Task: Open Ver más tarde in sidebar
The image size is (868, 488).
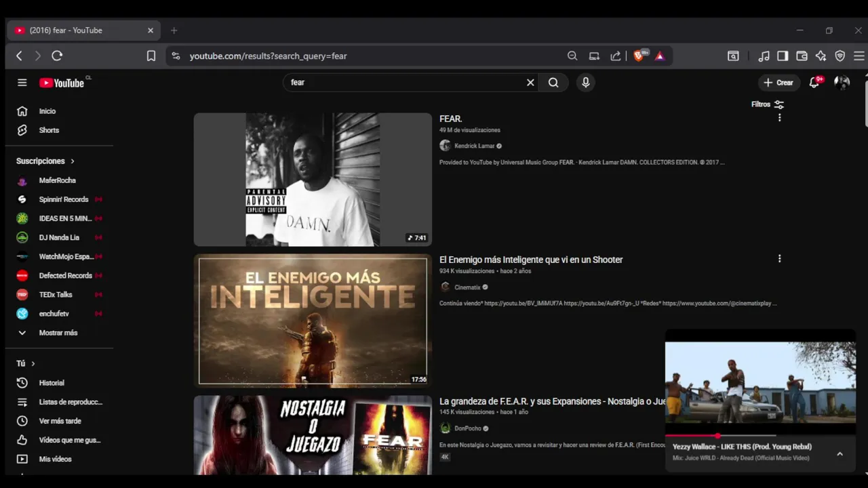Action: pos(60,421)
